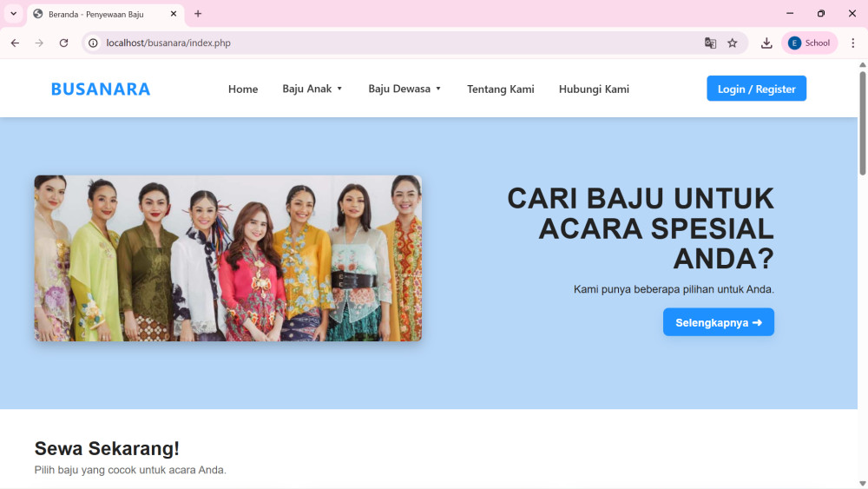Click the BUSANARA logo link

point(101,89)
